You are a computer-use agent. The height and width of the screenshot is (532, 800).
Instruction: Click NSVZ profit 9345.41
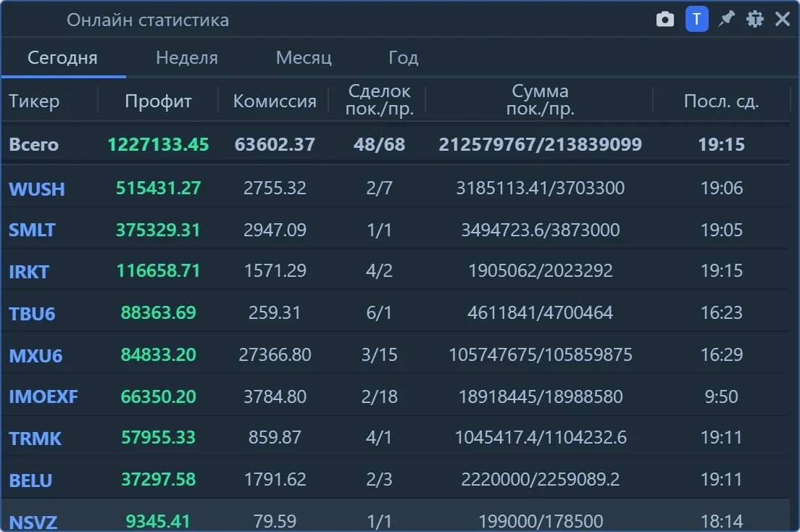[158, 521]
